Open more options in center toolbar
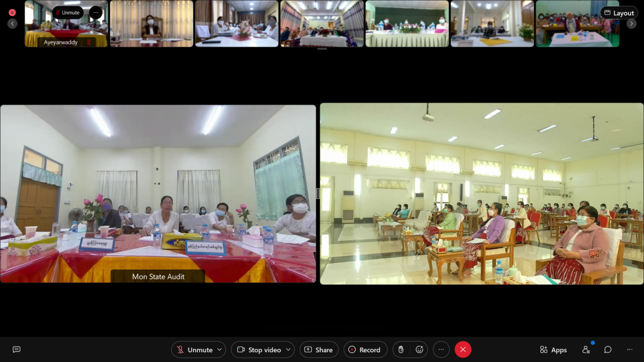This screenshot has width=644, height=362. (441, 350)
